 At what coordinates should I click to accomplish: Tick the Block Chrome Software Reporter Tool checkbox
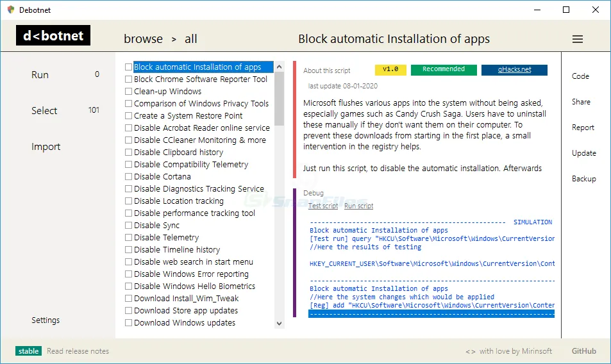(x=128, y=79)
